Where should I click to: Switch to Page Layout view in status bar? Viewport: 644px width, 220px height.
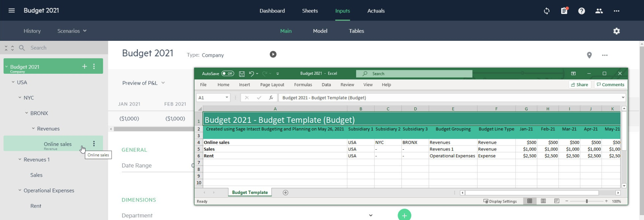(x=543, y=201)
